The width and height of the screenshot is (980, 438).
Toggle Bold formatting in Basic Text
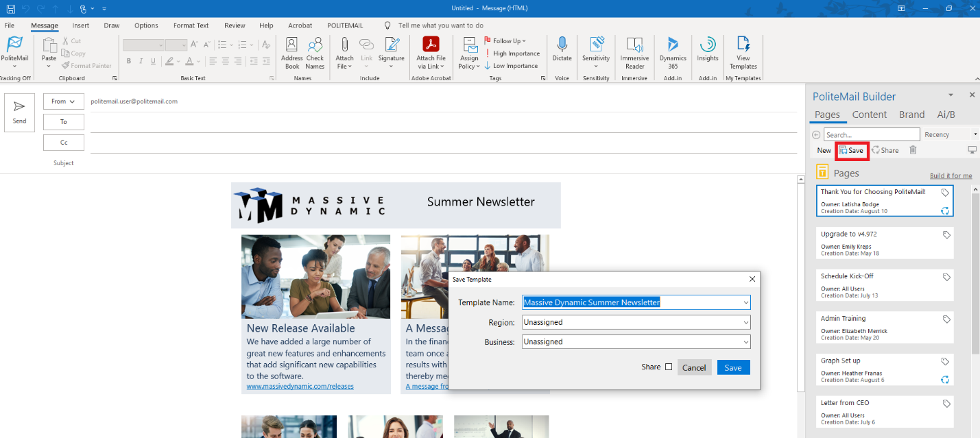pos(128,62)
